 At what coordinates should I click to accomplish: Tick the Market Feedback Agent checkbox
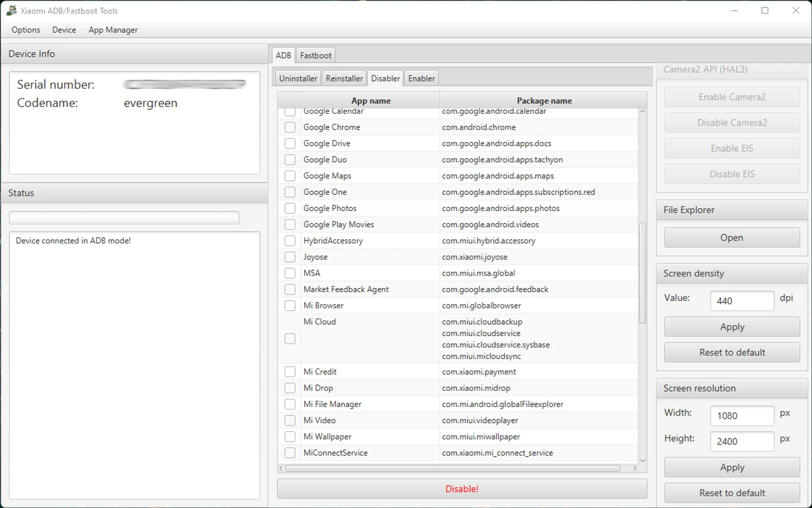[290, 289]
